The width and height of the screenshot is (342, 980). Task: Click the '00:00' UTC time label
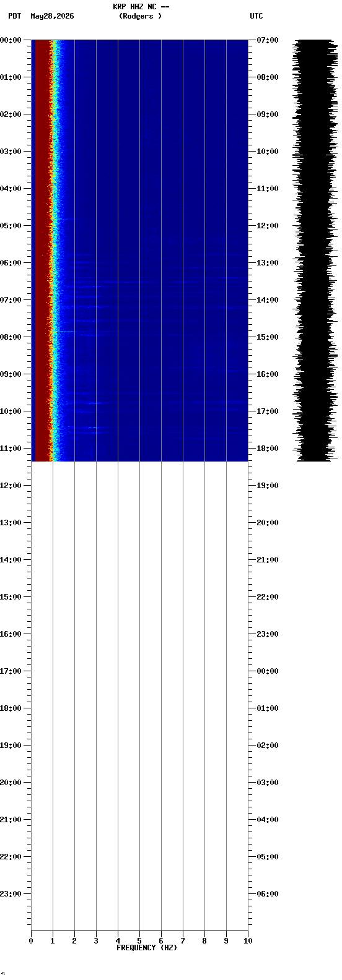click(268, 671)
